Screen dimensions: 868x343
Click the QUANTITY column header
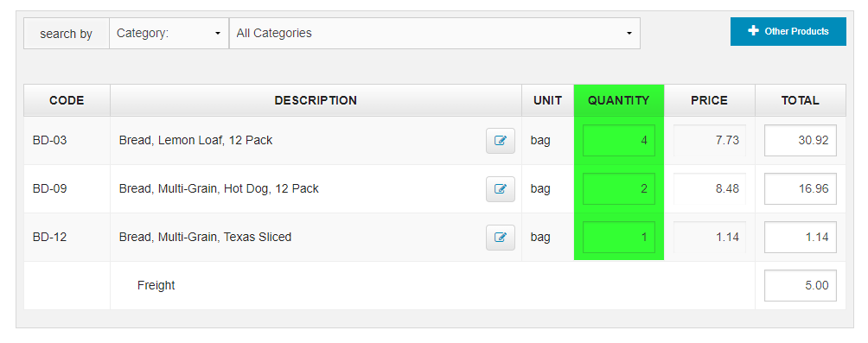619,101
